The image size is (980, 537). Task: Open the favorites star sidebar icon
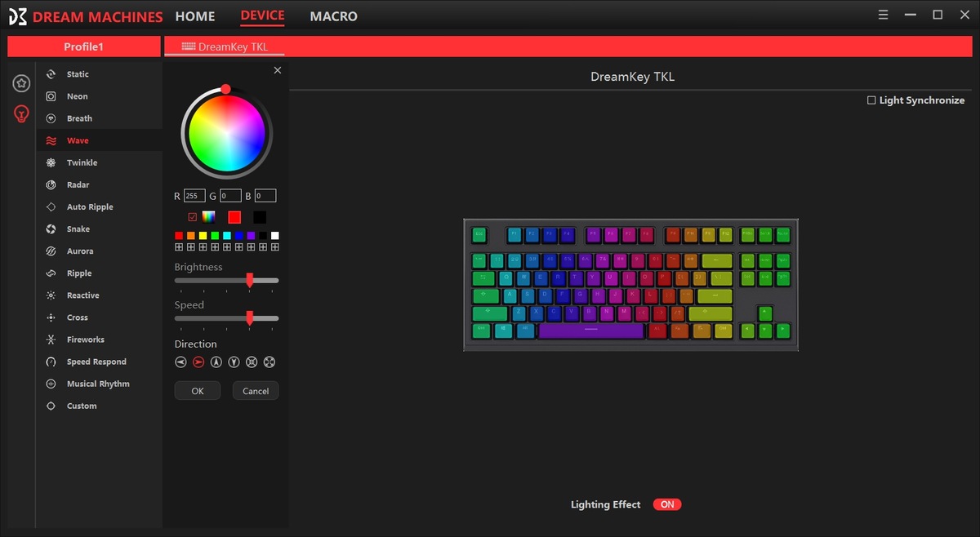(x=21, y=82)
